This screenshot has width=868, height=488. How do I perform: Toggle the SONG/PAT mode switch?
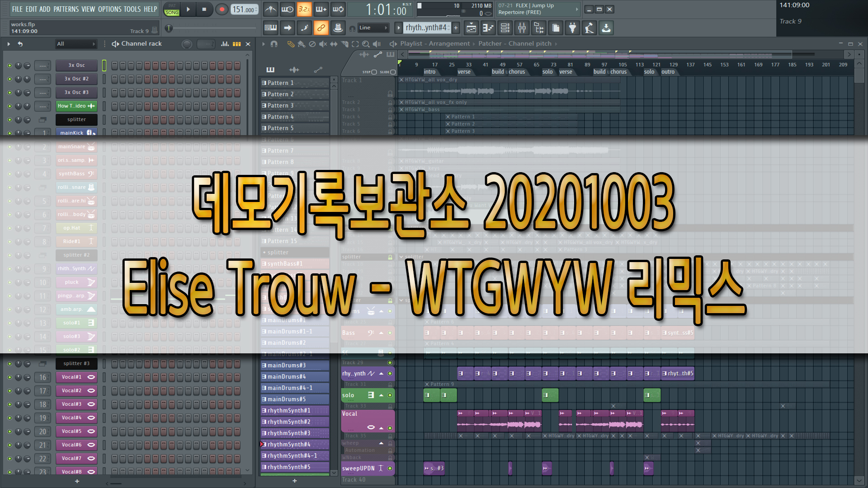[x=172, y=9]
